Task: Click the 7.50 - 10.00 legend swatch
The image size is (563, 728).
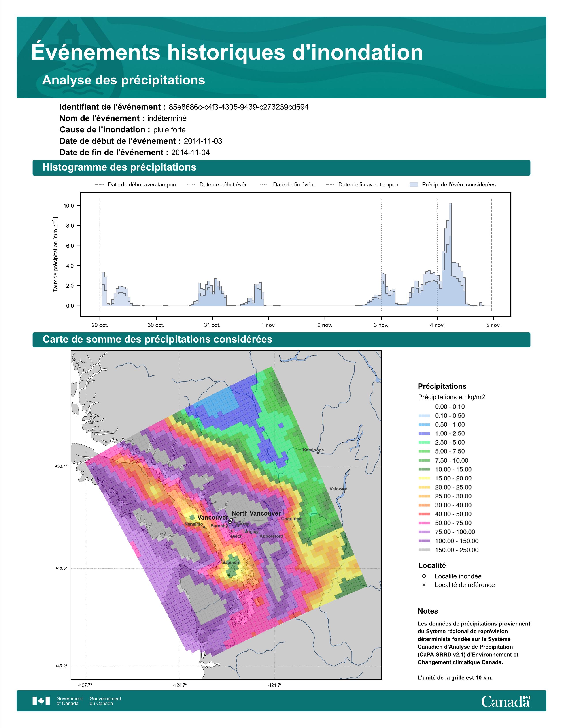Action: (424, 460)
